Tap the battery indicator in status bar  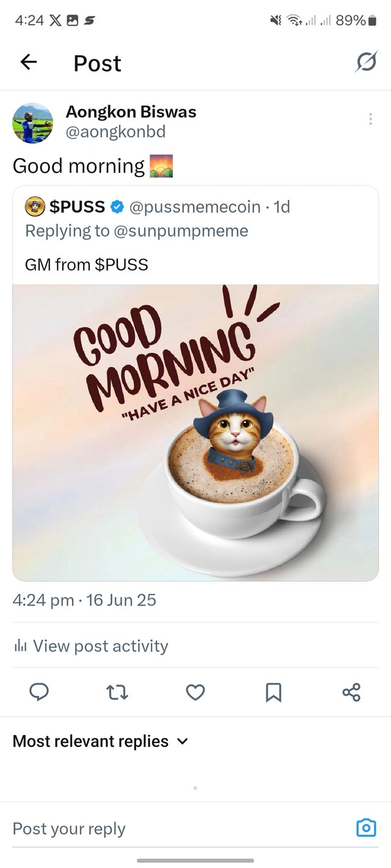click(372, 21)
